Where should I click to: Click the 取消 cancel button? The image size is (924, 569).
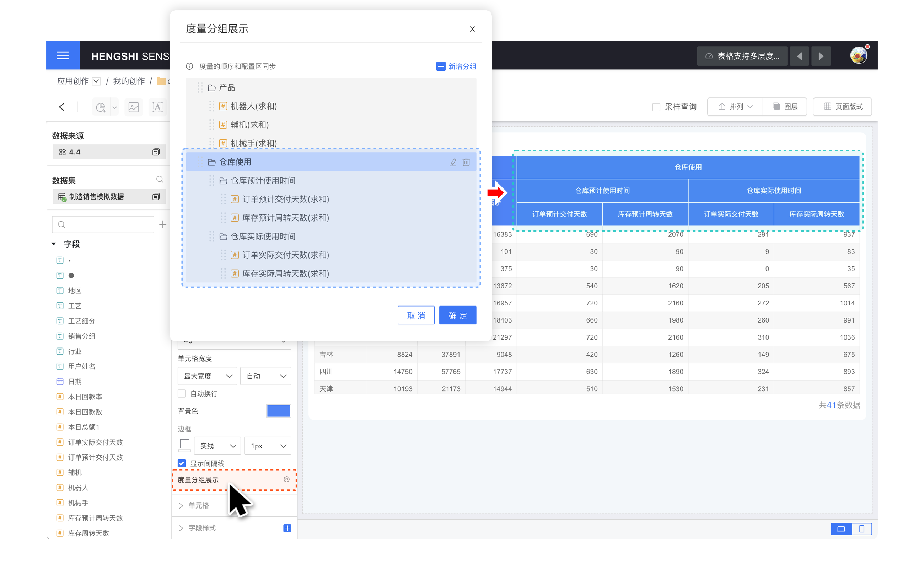pyautogui.click(x=416, y=315)
